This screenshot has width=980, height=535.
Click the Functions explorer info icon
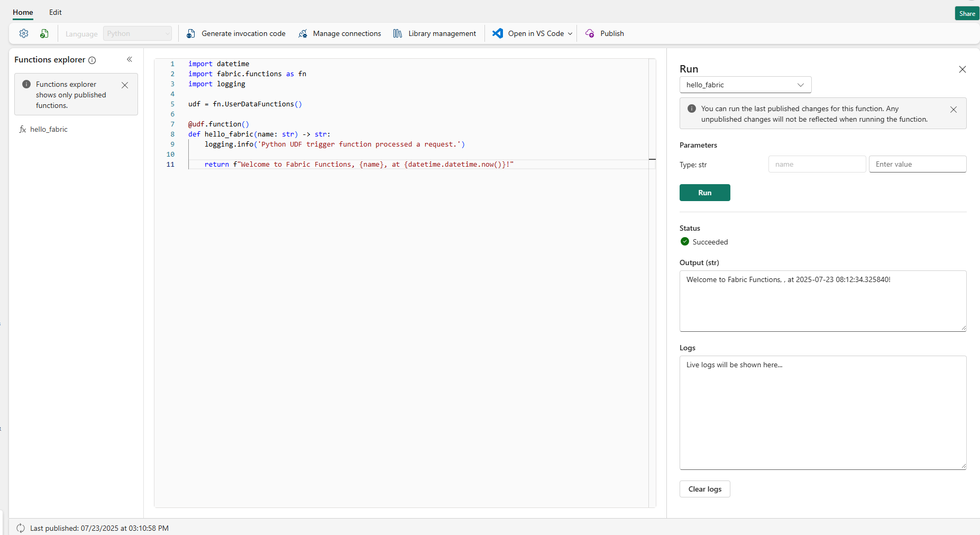(92, 60)
